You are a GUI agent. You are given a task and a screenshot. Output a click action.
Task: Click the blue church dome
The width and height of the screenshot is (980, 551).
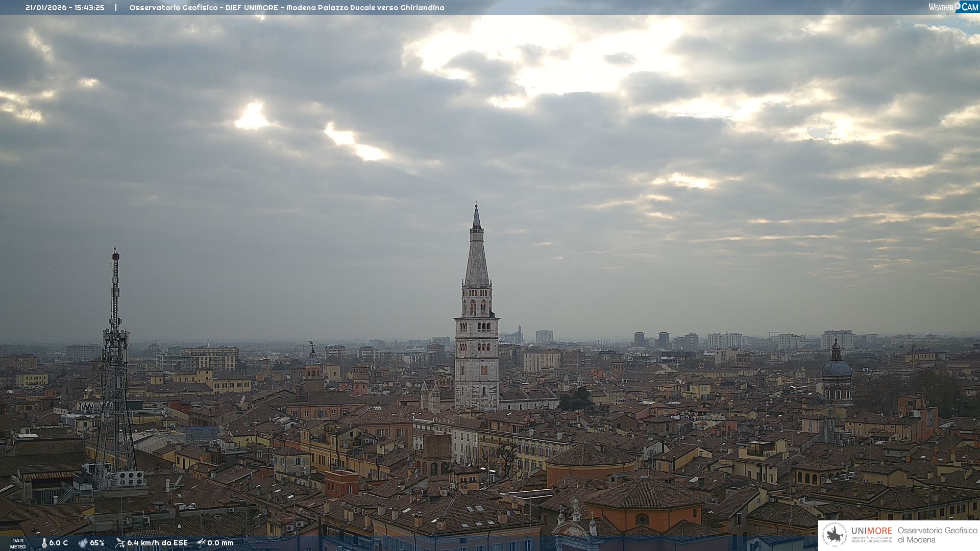pyautogui.click(x=837, y=368)
